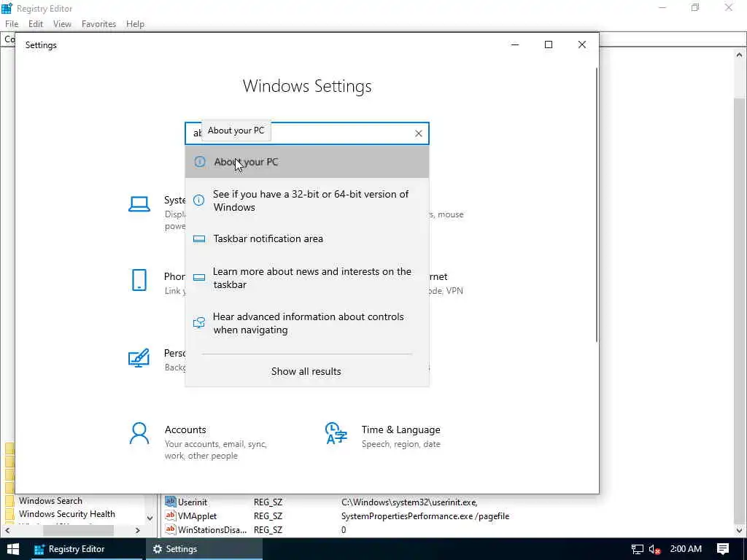
Task: Open the Taskbar notification area result
Action: (x=307, y=238)
